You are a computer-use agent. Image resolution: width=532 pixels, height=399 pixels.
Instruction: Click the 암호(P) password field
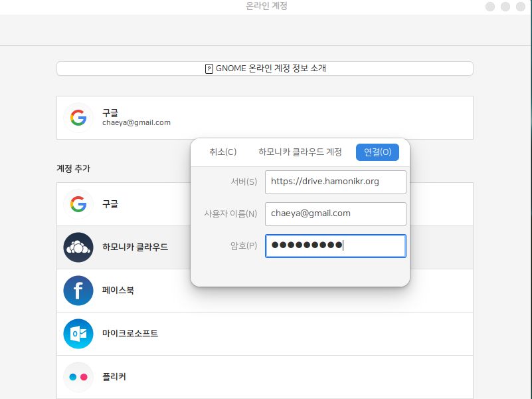click(335, 245)
